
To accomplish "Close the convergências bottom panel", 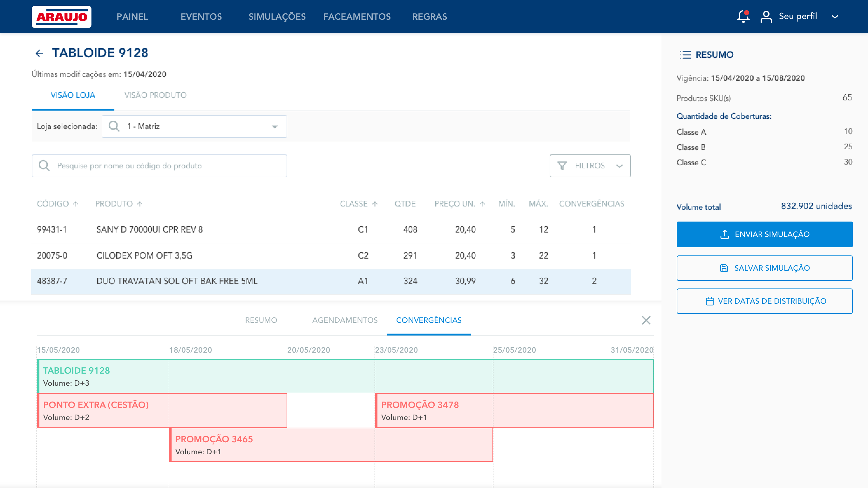I will [x=646, y=320].
